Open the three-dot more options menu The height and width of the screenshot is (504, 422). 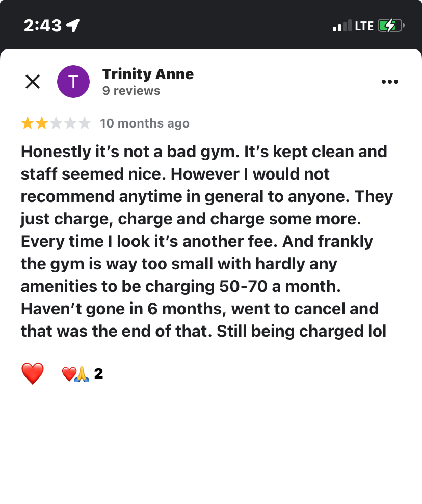[x=390, y=82]
